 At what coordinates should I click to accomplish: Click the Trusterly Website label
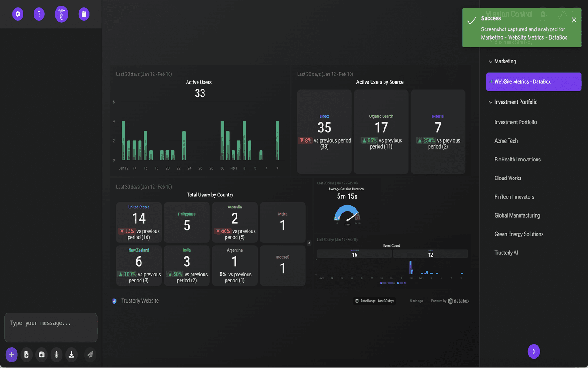pos(140,301)
